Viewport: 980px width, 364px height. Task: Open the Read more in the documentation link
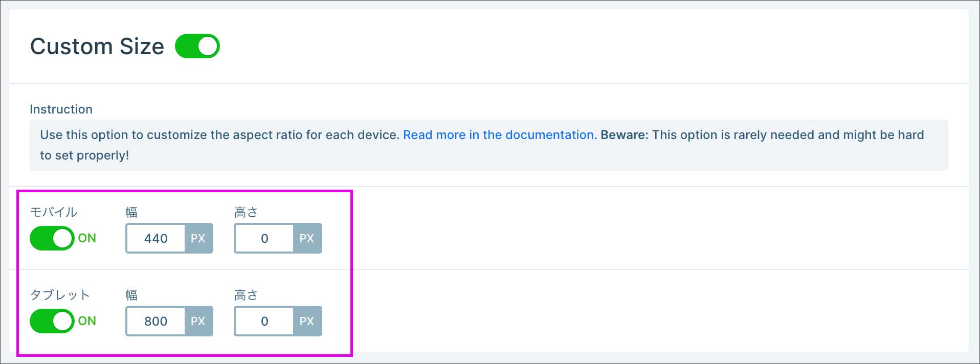[x=498, y=135]
